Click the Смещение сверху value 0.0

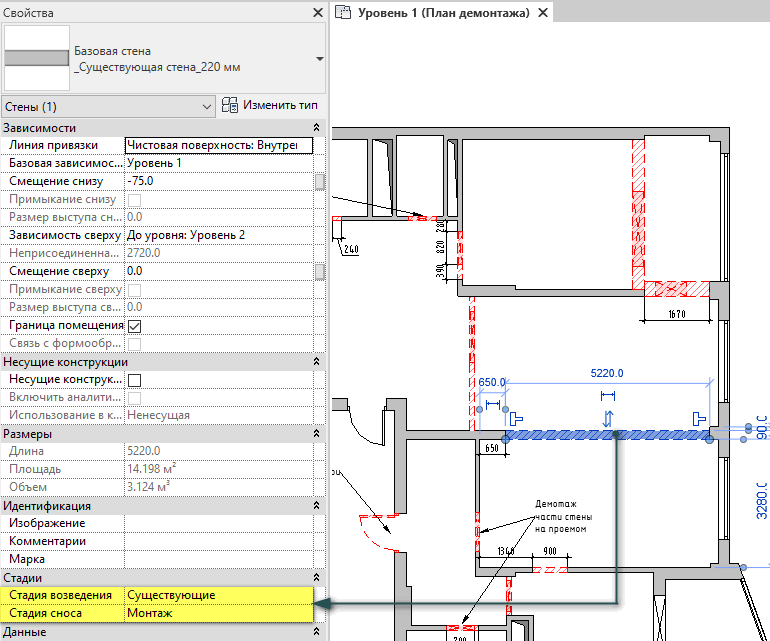click(x=219, y=271)
